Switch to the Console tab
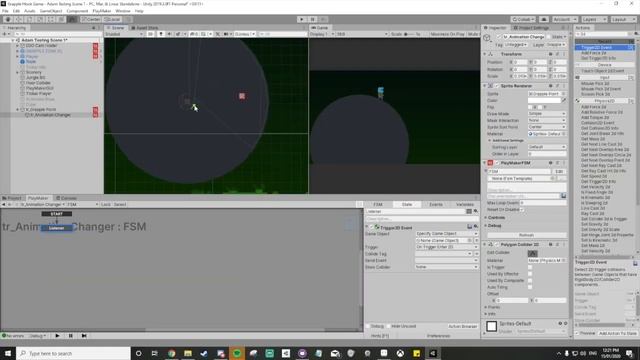Viewport: 640px width, 360px height. [x=67, y=198]
